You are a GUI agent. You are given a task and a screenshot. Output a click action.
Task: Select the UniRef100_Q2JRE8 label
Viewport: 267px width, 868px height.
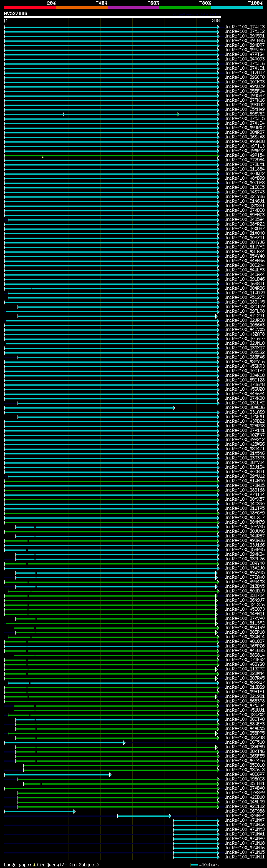click(x=244, y=320)
